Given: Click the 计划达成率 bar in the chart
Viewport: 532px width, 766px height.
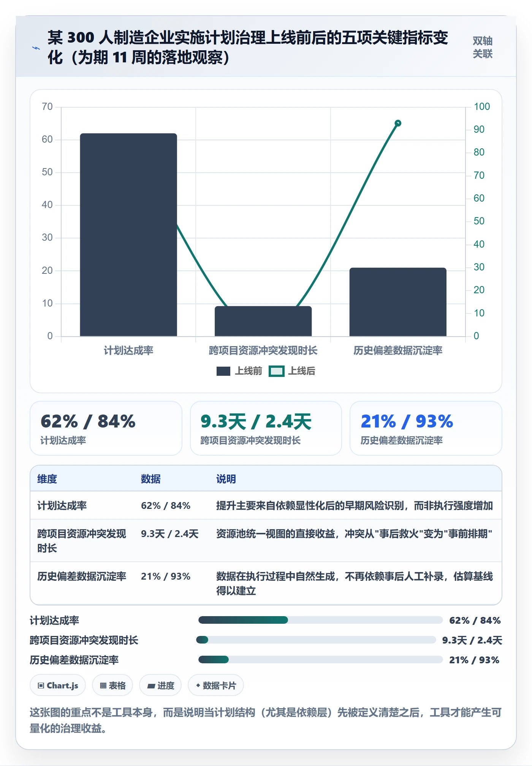Looking at the screenshot, I should point(128,235).
